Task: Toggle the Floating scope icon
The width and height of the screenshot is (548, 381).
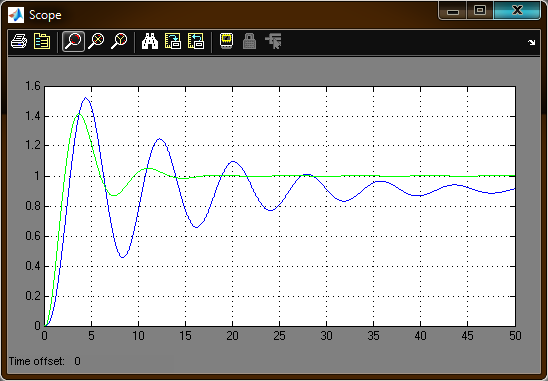Action: click(x=226, y=41)
